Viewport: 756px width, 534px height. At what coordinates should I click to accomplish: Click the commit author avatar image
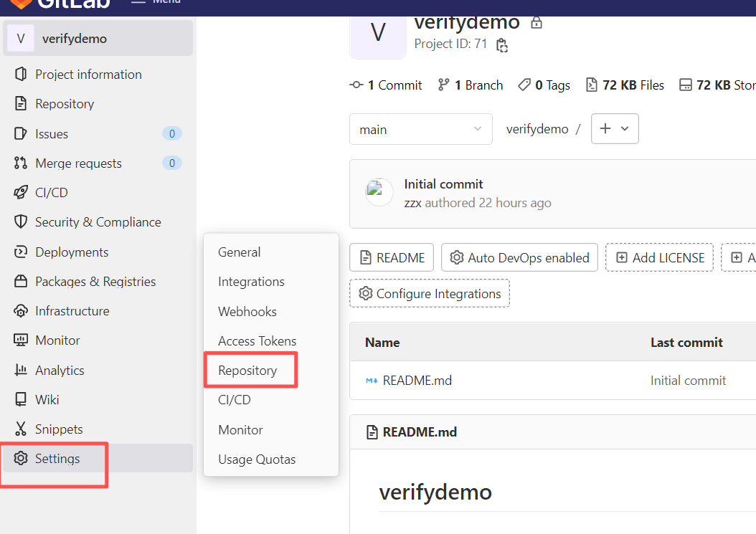click(x=379, y=192)
